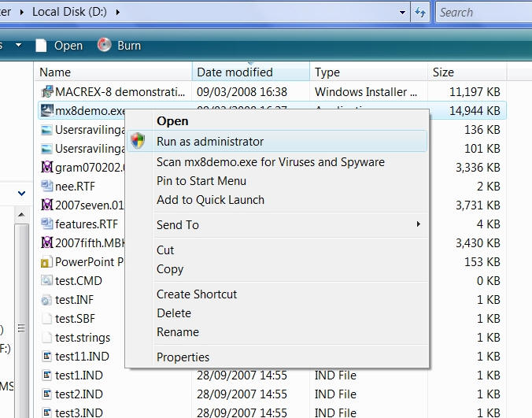The image size is (532, 418).
Task: Click in the Search input field
Action: pos(485,13)
